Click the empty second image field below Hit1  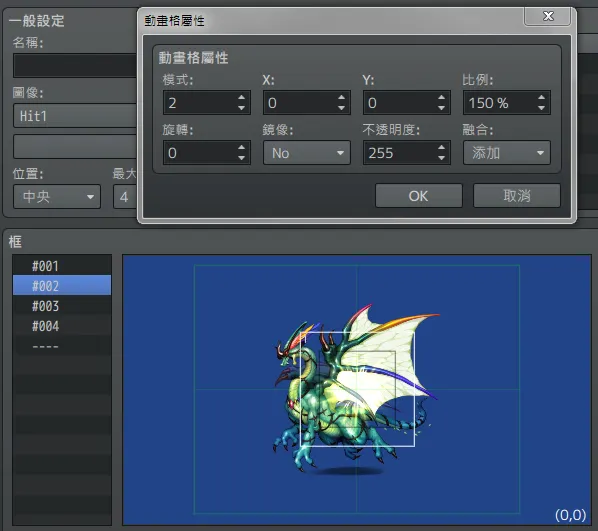[75, 146]
